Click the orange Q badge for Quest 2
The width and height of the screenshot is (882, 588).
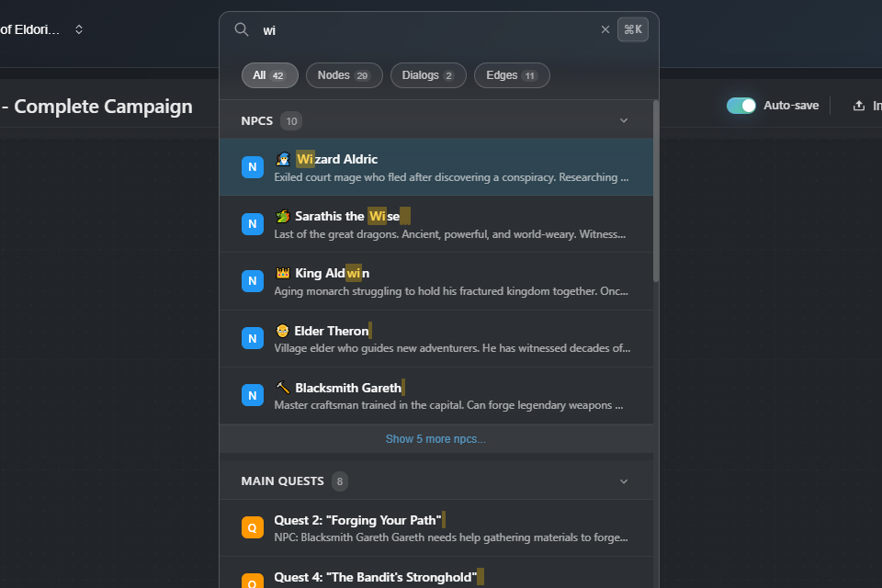pyautogui.click(x=252, y=527)
